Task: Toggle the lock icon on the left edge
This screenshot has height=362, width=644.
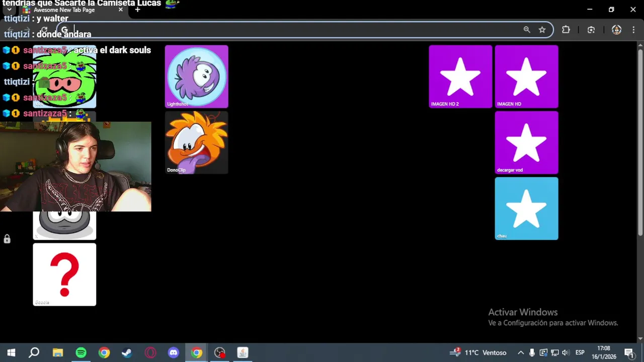Action: coord(7,239)
